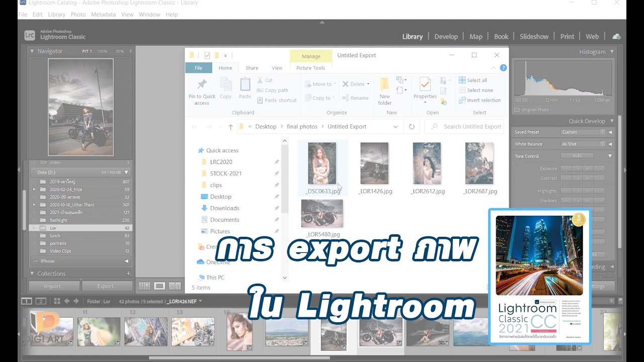The image size is (644, 362).
Task: Open address bar history dropdown chevron
Action: coord(395,127)
